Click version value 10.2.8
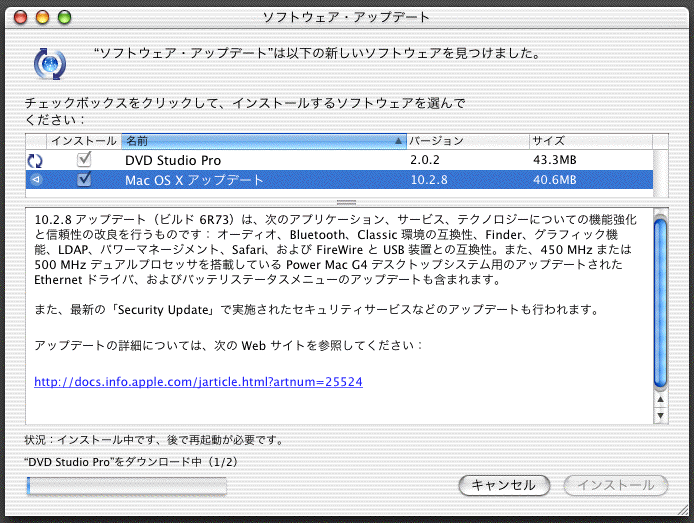The image size is (694, 523). tap(429, 180)
